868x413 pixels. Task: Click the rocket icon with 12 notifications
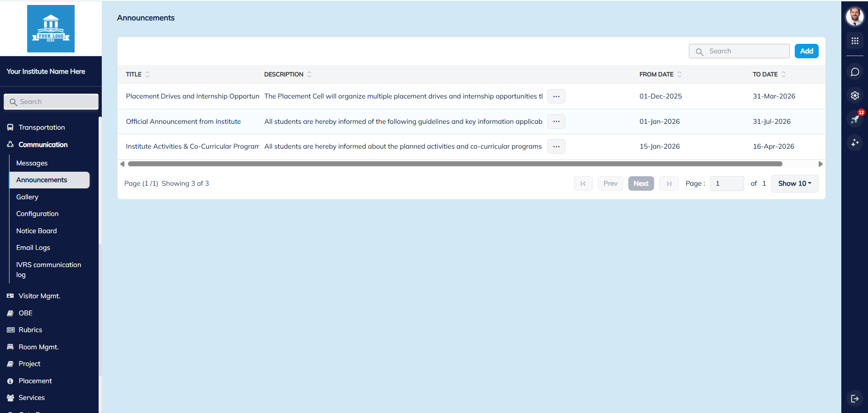point(854,119)
